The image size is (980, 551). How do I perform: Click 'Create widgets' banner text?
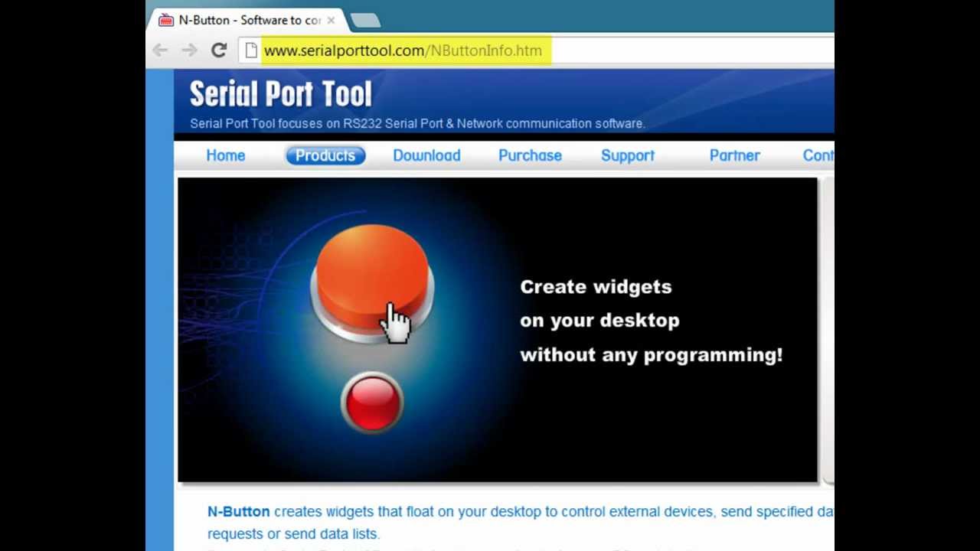(596, 287)
